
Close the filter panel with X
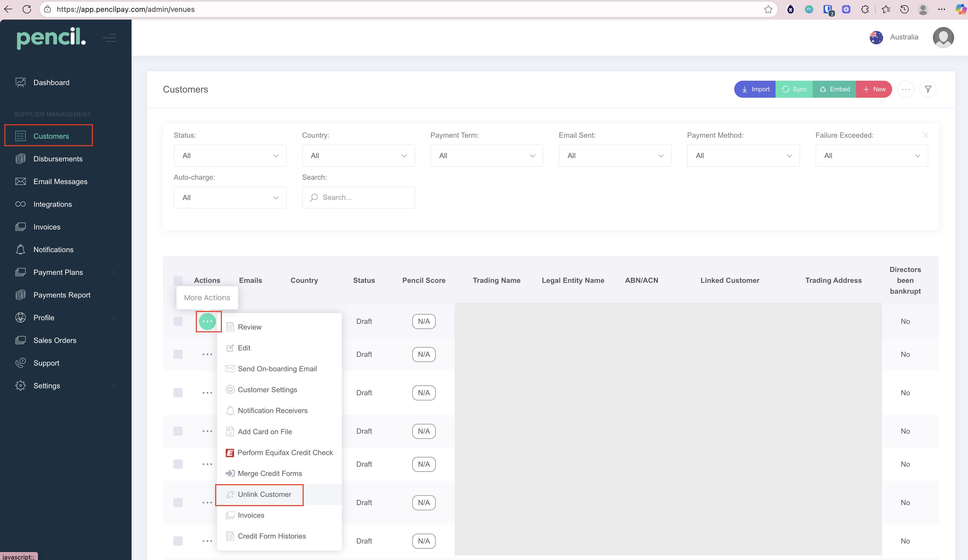coord(925,135)
